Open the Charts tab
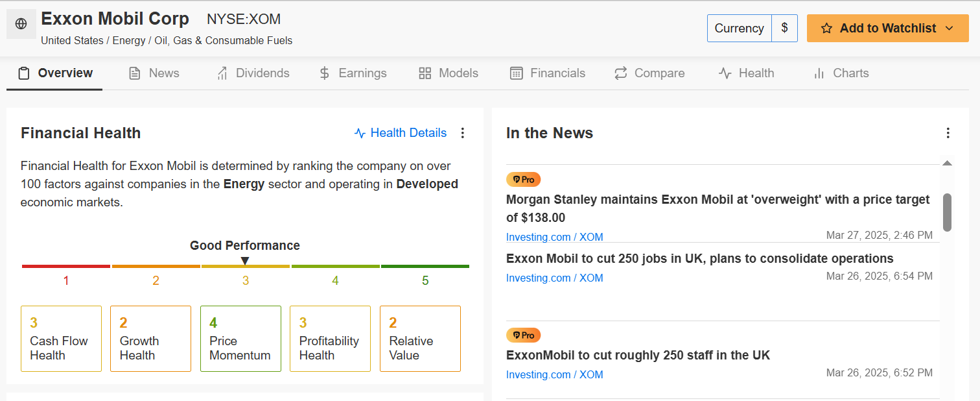This screenshot has width=980, height=401. click(841, 73)
